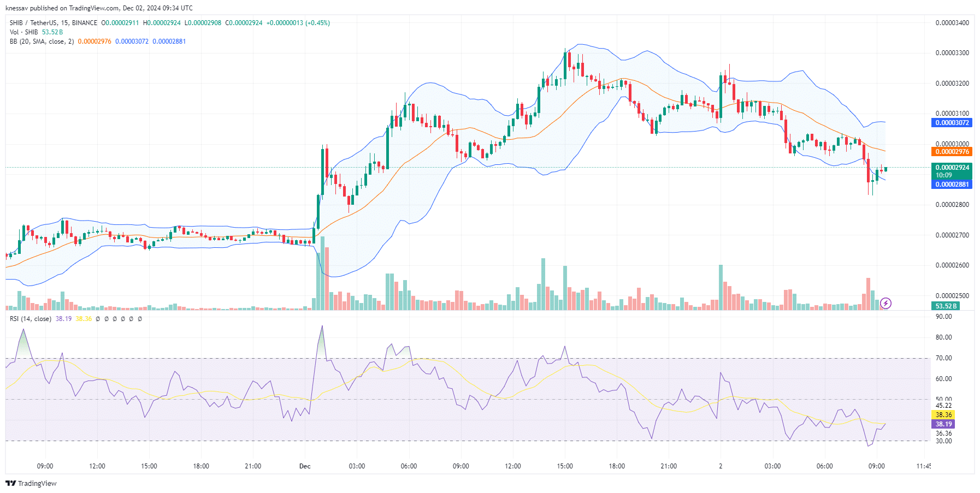Screen dimensions: 980x493
Task: Click the 53.52 B volume value in the legend
Action: point(52,32)
